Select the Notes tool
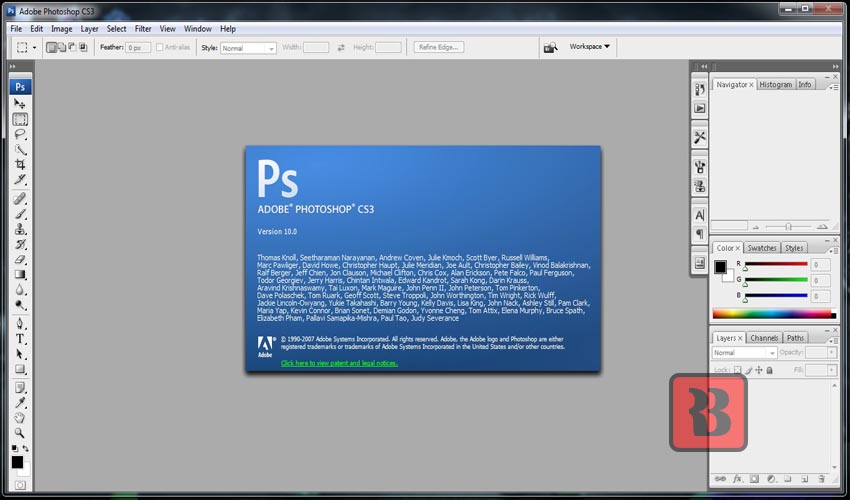The image size is (850, 500). pos(20,388)
